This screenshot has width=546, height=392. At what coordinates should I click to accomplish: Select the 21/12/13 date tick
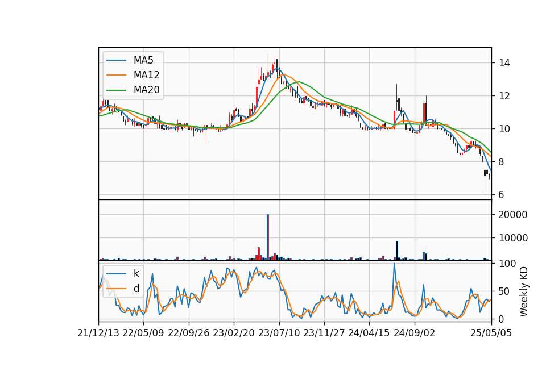tap(98, 333)
